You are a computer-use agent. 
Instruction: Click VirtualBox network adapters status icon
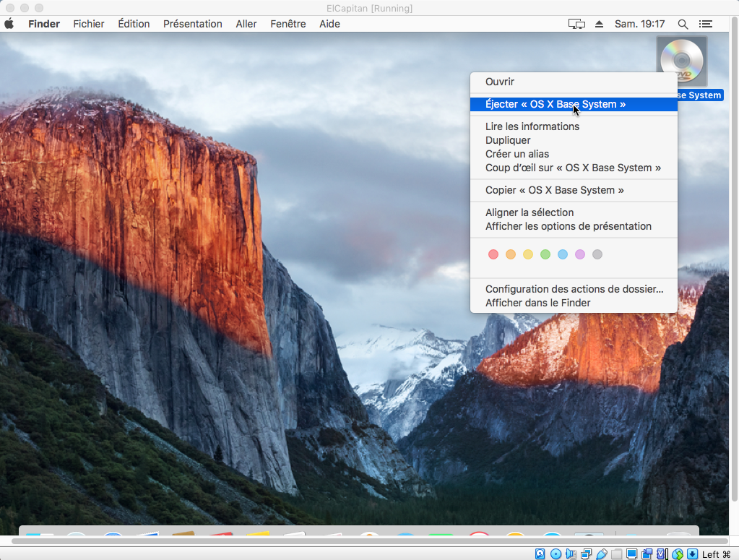(587, 554)
